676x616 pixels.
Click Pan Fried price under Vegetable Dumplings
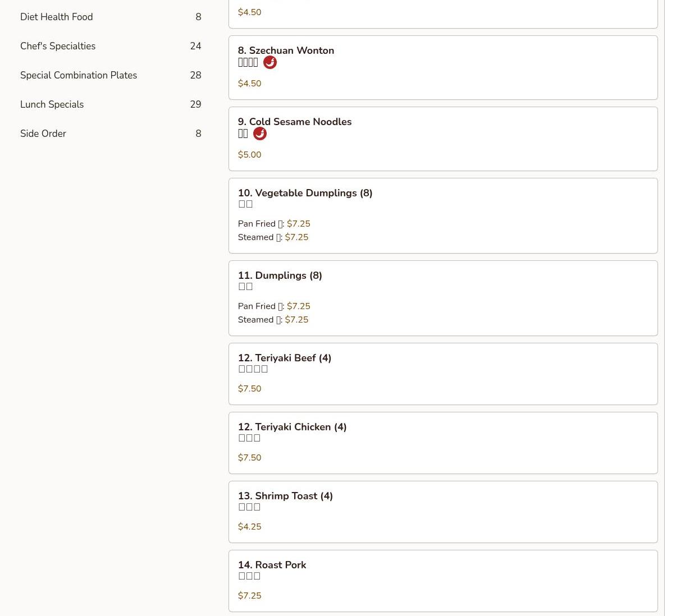(298, 224)
